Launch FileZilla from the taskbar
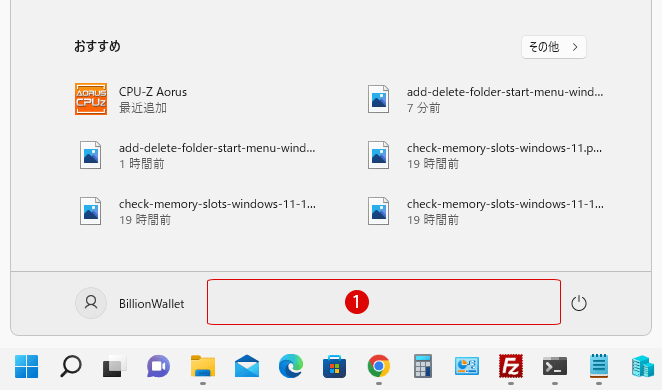Image resolution: width=662 pixels, height=390 pixels. point(511,366)
